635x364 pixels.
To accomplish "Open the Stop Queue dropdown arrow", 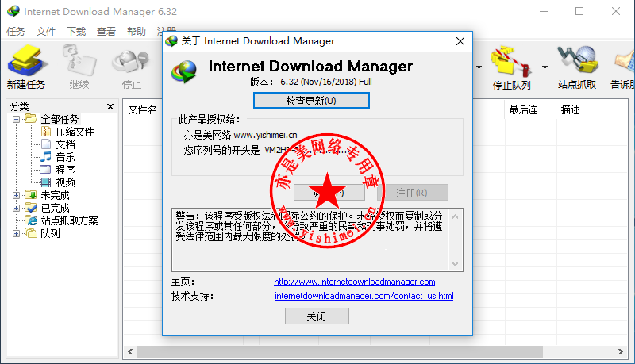I will pos(545,67).
